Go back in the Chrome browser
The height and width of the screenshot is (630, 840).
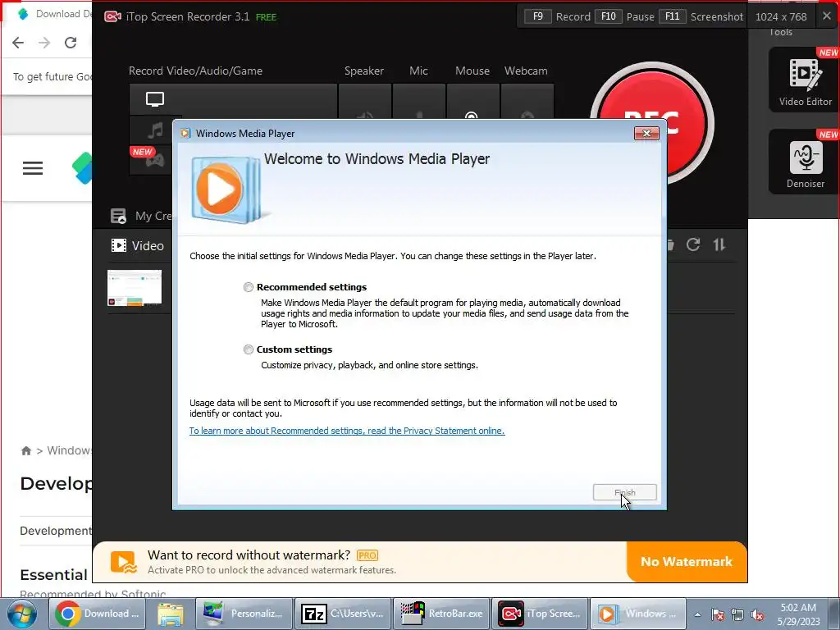(18, 43)
